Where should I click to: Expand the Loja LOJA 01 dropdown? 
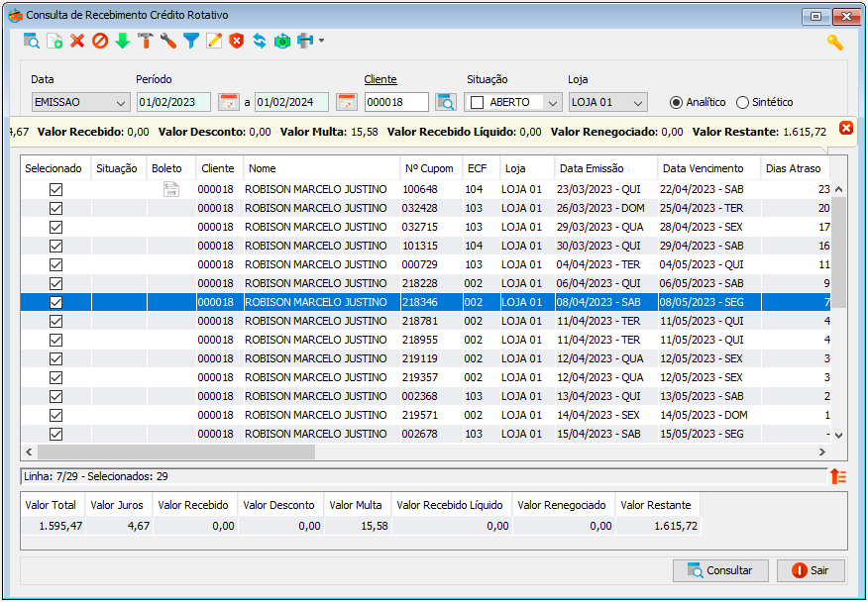pyautogui.click(x=607, y=102)
